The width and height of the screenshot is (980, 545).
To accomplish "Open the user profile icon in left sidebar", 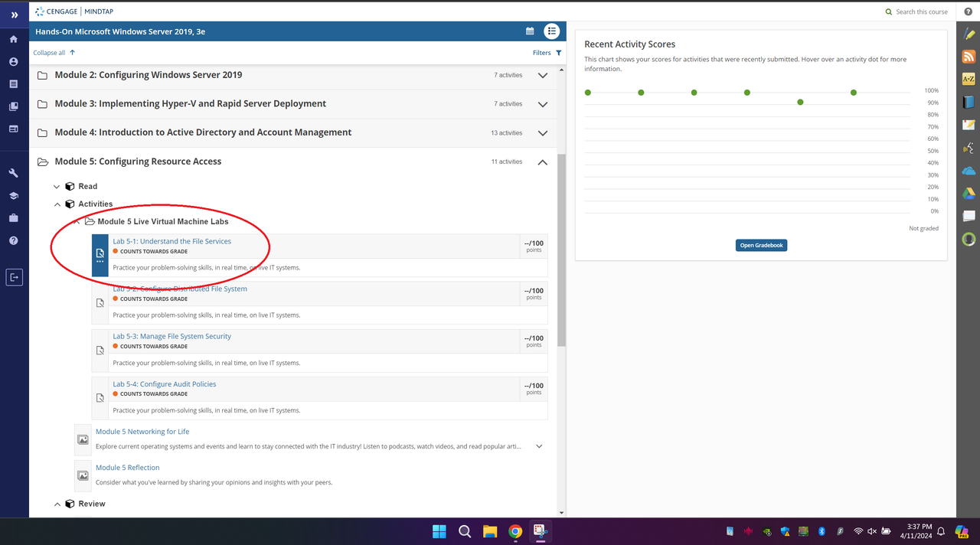I will 14,61.
